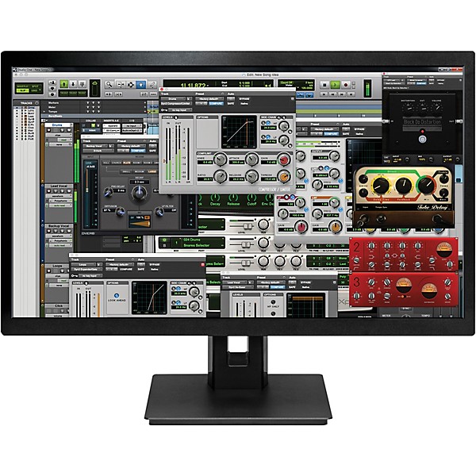Select CHURCH algorithm in D-Verb
The image size is (476, 476).
[117, 163]
